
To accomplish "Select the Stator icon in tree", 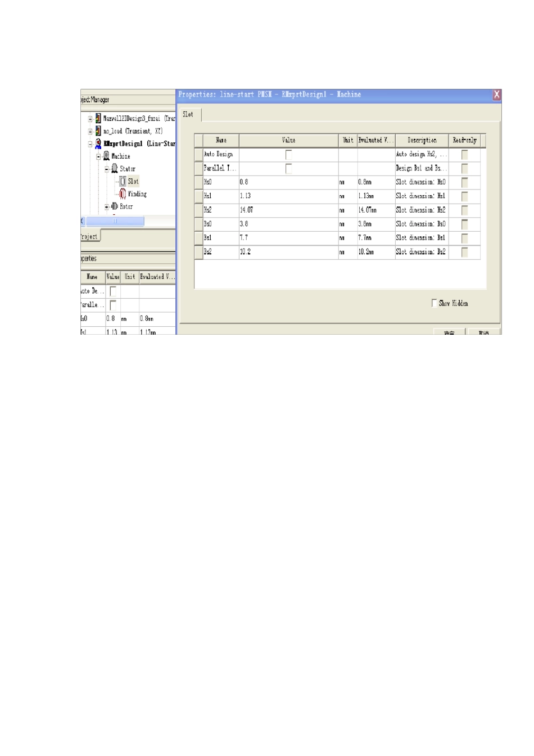I will click(x=115, y=169).
